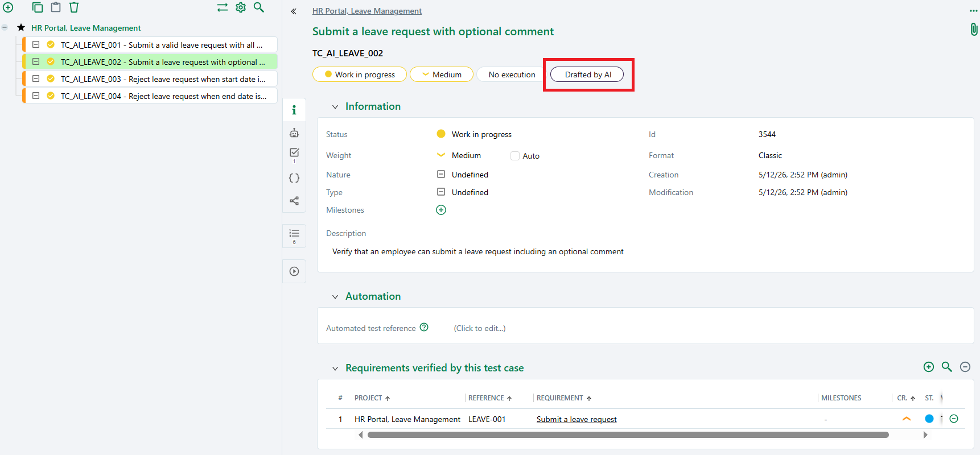Select TC_AI_LEAVE_003 in the tree
Viewport: 980px width, 455px height.
(x=150, y=79)
